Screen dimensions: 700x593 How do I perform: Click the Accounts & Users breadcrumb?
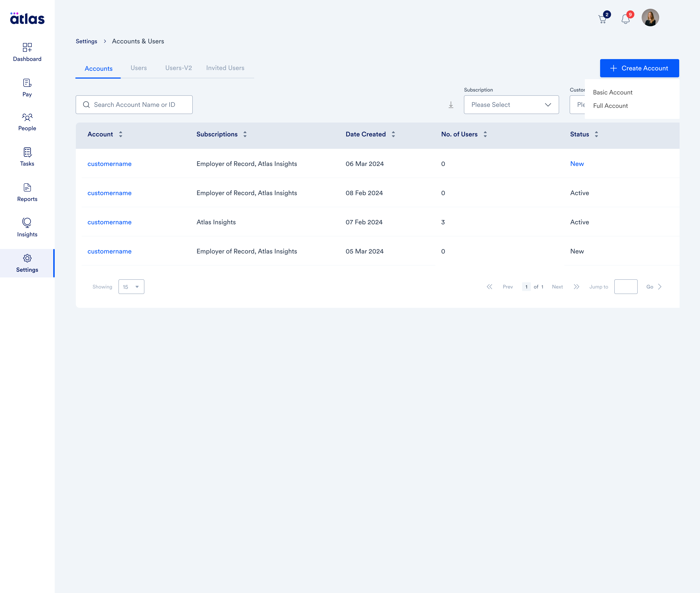click(x=138, y=41)
